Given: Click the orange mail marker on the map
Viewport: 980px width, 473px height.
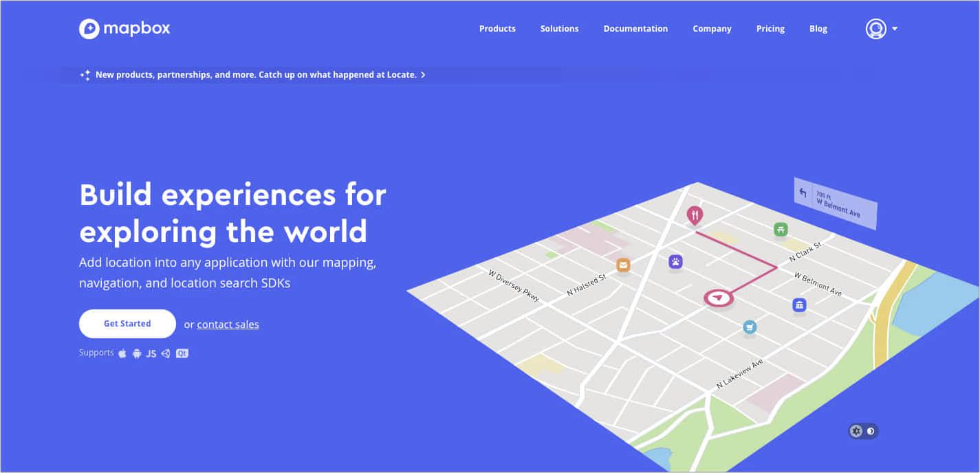Looking at the screenshot, I should pos(623,264).
